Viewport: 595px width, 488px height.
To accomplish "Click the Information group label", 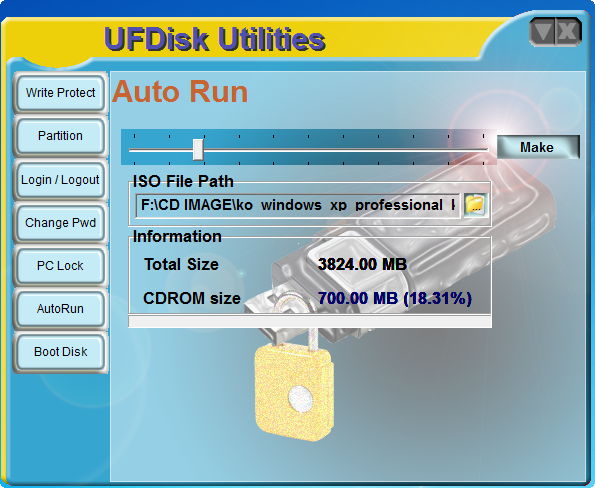I will point(177,236).
